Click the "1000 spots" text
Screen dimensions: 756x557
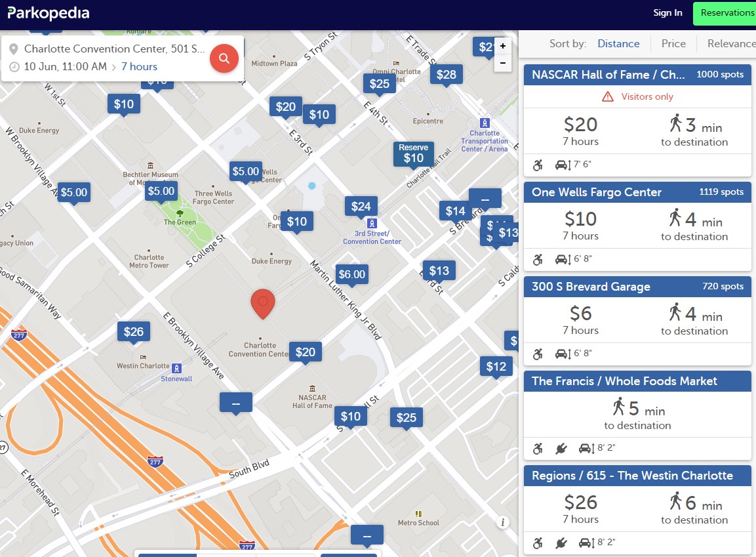click(720, 74)
